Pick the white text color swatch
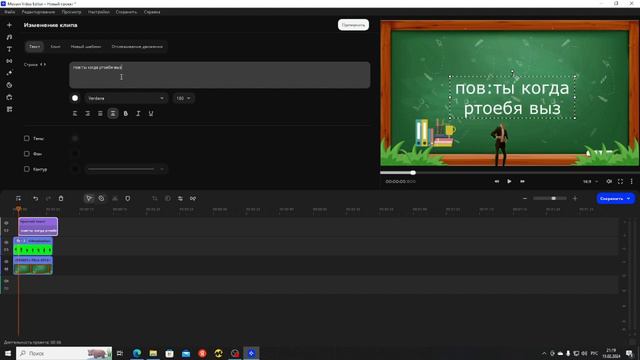Viewport: 640px width, 360px height. pyautogui.click(x=75, y=98)
